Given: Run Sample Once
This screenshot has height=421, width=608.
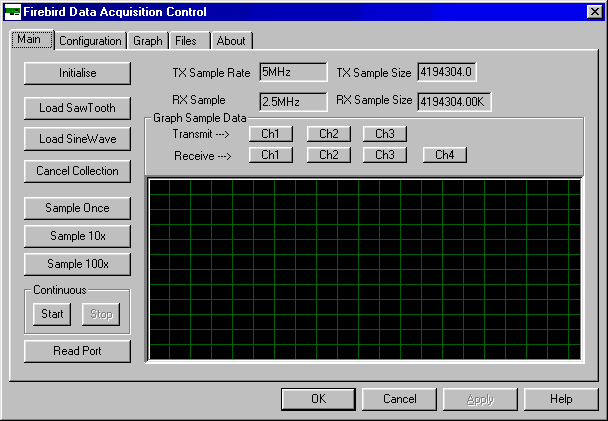Looking at the screenshot, I should 77,208.
